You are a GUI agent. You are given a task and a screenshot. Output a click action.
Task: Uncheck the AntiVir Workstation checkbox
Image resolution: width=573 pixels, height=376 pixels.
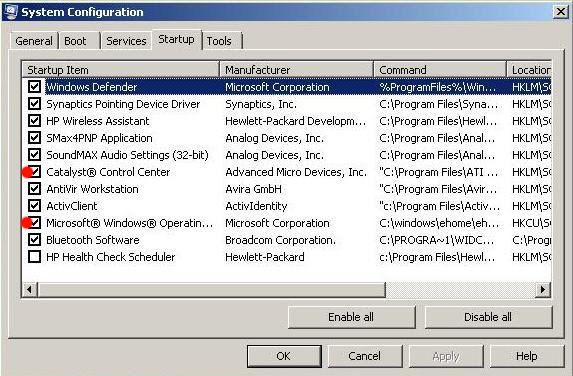pyautogui.click(x=34, y=189)
